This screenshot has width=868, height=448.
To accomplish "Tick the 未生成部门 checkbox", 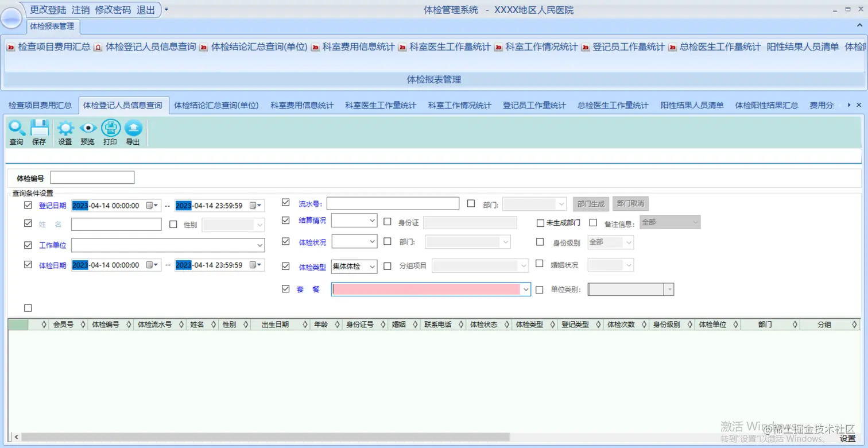I will [x=540, y=223].
